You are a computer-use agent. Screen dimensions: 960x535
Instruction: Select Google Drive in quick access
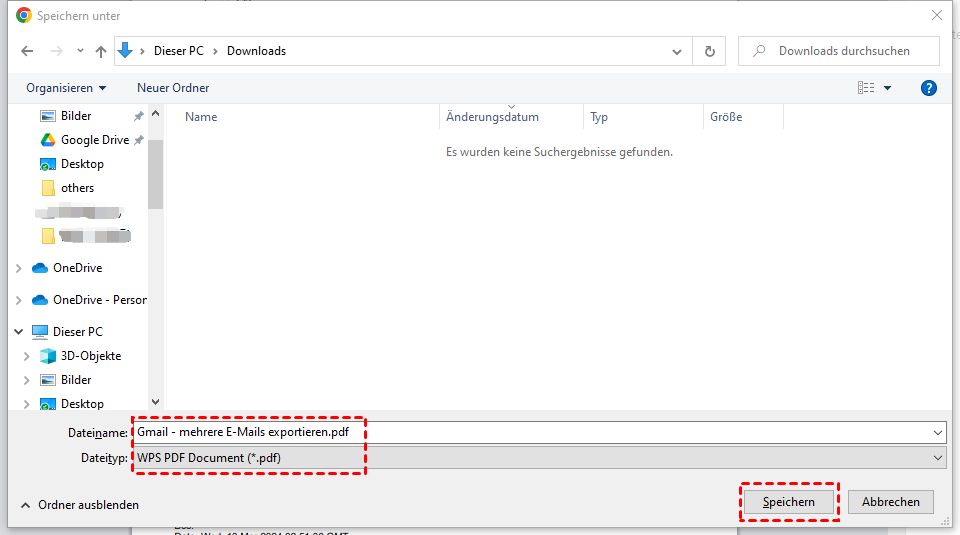[x=95, y=140]
